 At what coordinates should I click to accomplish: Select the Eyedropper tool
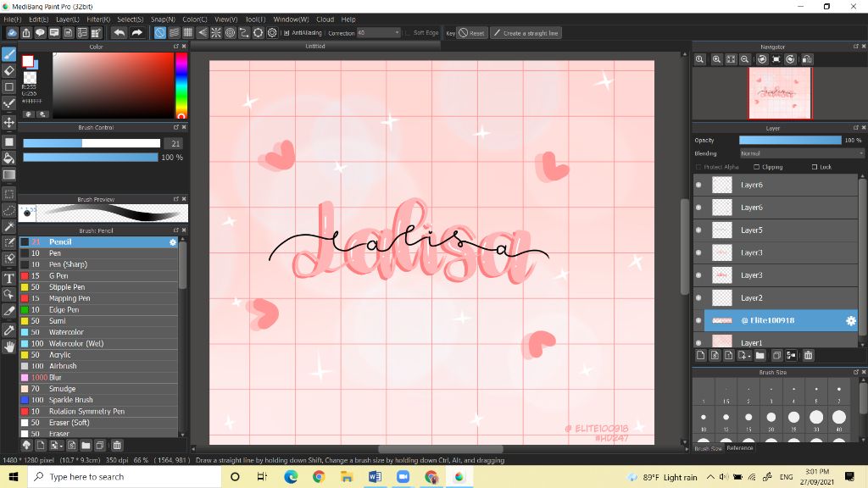pos(8,330)
